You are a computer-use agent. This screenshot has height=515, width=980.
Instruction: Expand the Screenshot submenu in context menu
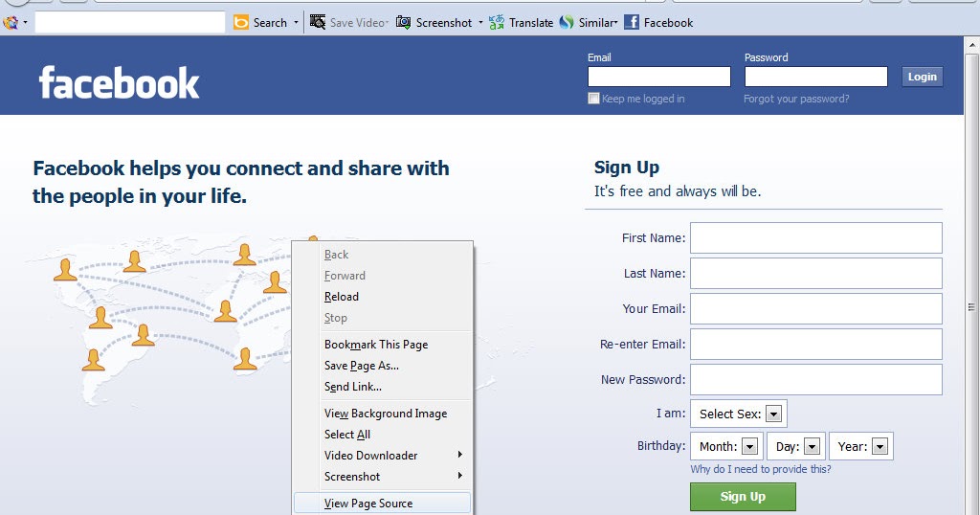point(383,477)
